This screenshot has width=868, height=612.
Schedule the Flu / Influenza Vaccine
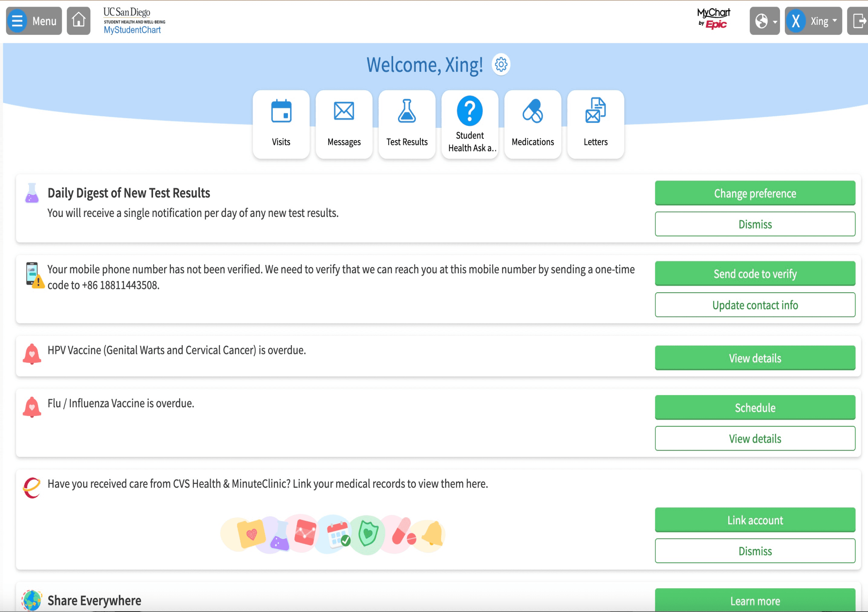(x=754, y=407)
